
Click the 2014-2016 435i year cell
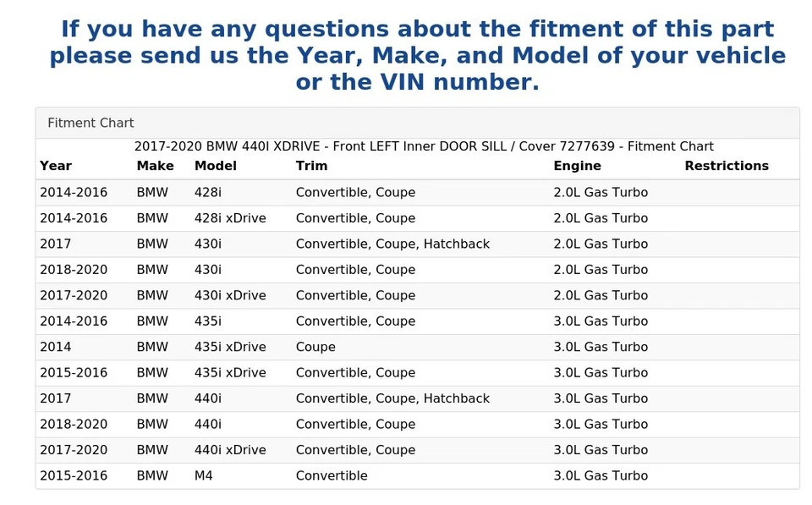74,321
